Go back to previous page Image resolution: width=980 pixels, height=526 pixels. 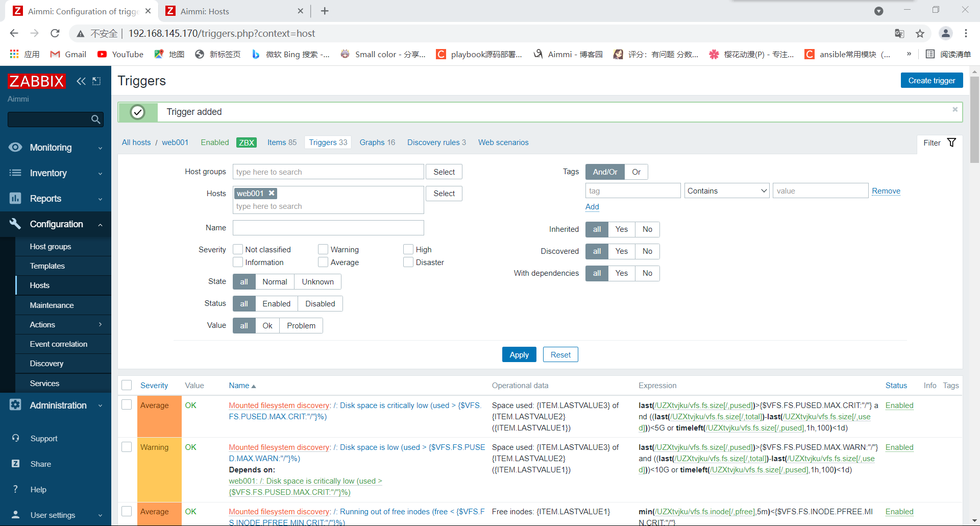click(14, 33)
